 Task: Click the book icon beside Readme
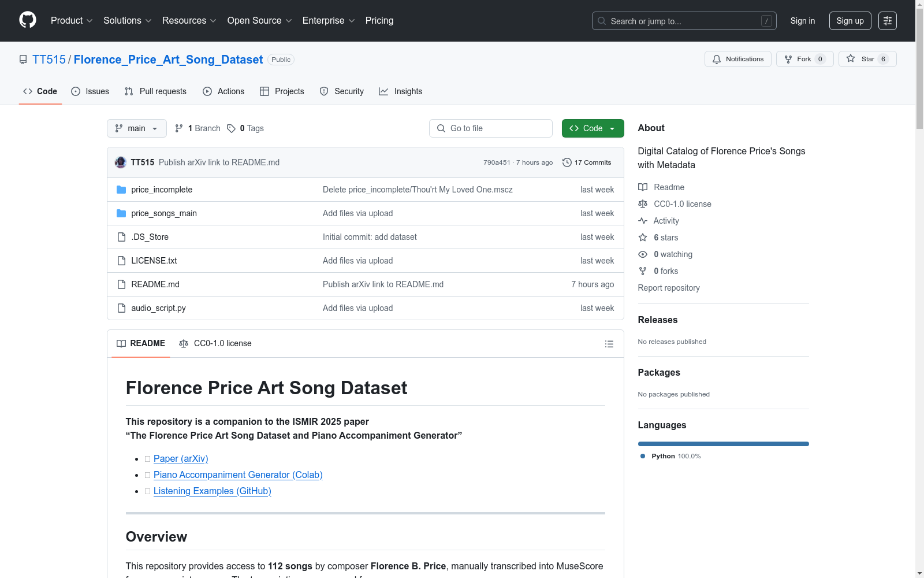643,187
